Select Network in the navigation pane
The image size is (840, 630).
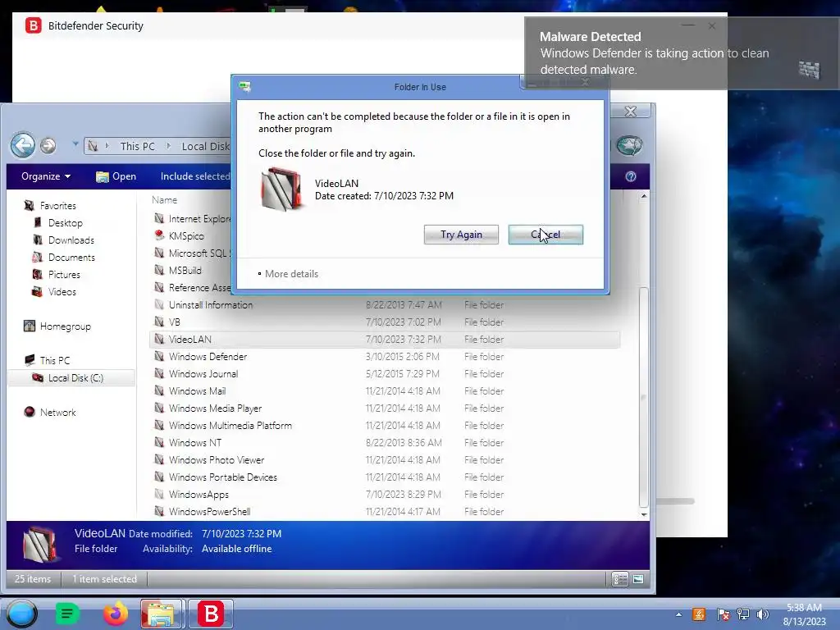(58, 412)
